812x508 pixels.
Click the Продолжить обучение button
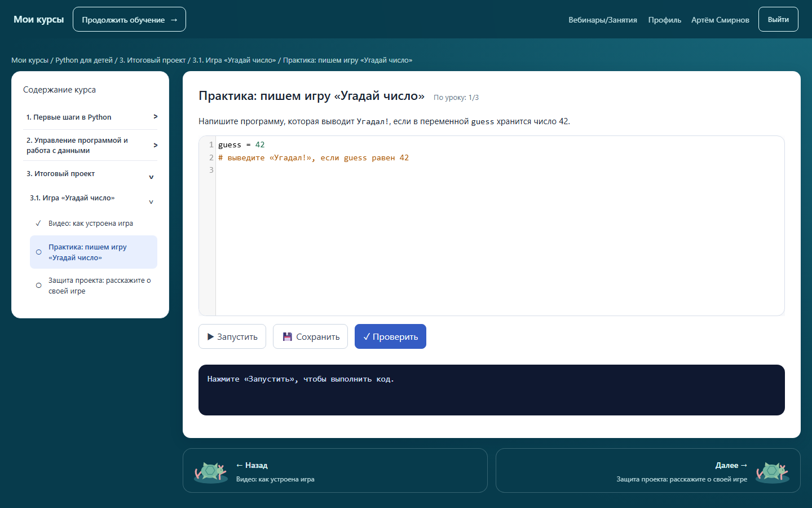click(130, 19)
